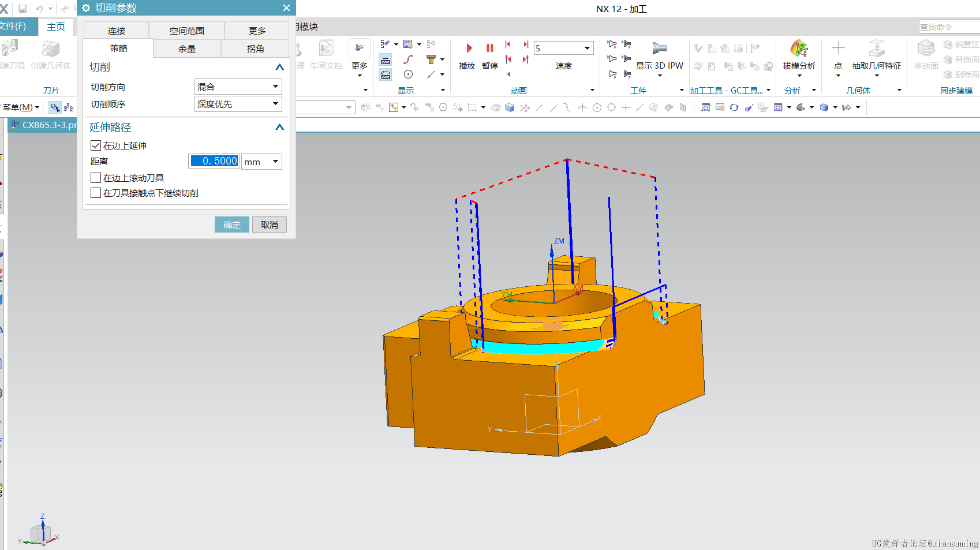Open the 切削方向 dropdown set to 混合
This screenshot has width=980, height=550.
point(238,87)
